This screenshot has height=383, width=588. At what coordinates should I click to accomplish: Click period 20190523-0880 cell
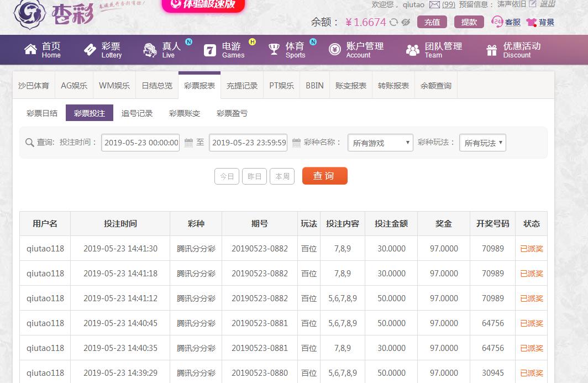click(x=260, y=373)
